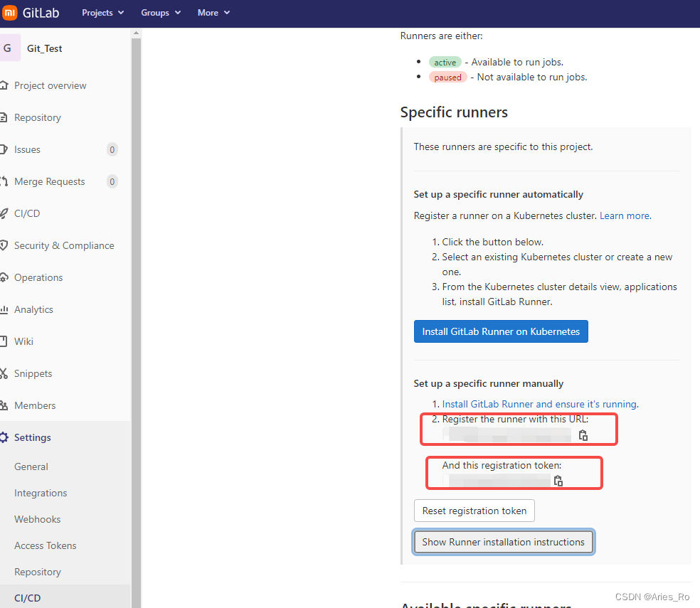Open Access Tokens settings submenu item
This screenshot has width=700, height=608.
coord(45,546)
